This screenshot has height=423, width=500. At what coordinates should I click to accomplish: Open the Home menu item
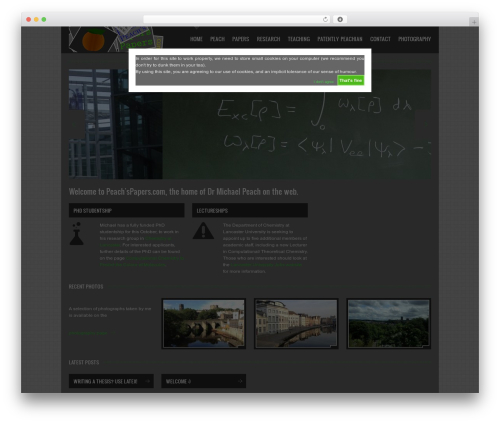click(196, 39)
